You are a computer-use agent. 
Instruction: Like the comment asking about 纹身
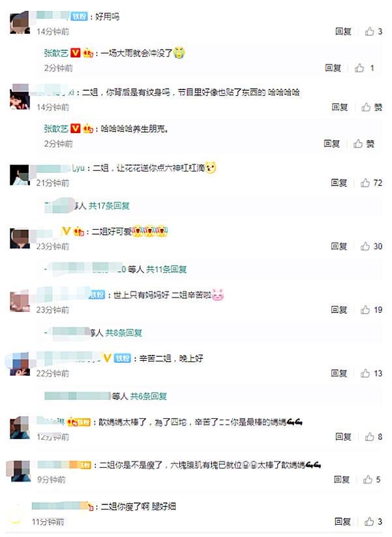(x=372, y=107)
